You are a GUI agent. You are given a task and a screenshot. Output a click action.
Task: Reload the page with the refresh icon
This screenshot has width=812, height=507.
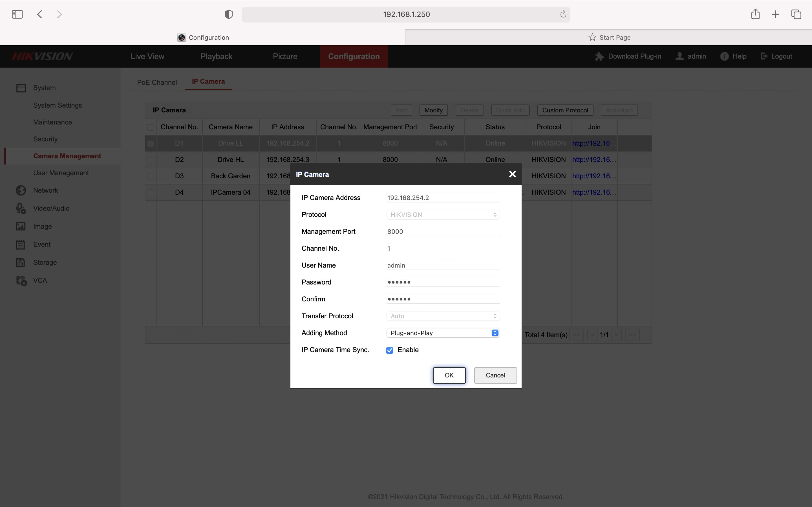563,14
